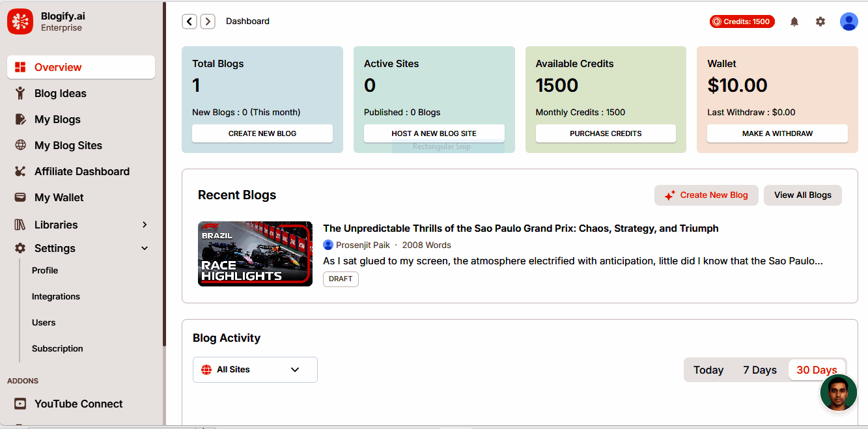Click the Blogify.ai logo icon
This screenshot has height=429, width=868.
click(x=20, y=21)
